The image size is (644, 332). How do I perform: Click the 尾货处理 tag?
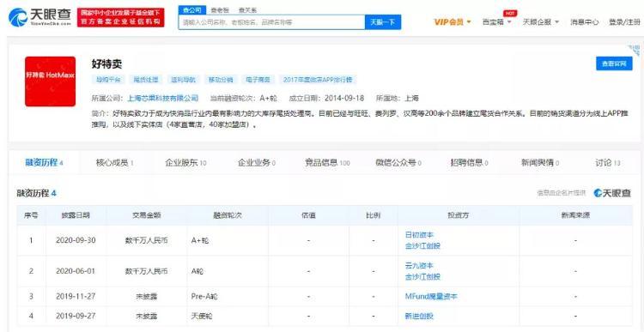tap(145, 80)
